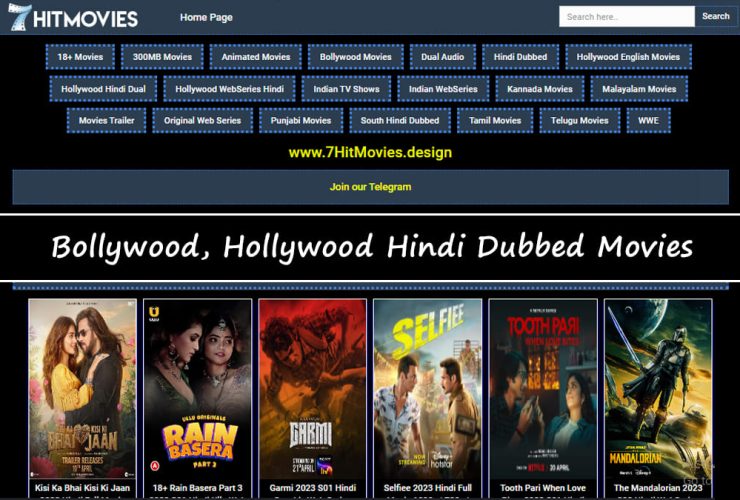Go to Hindi Dubbed category

click(521, 57)
